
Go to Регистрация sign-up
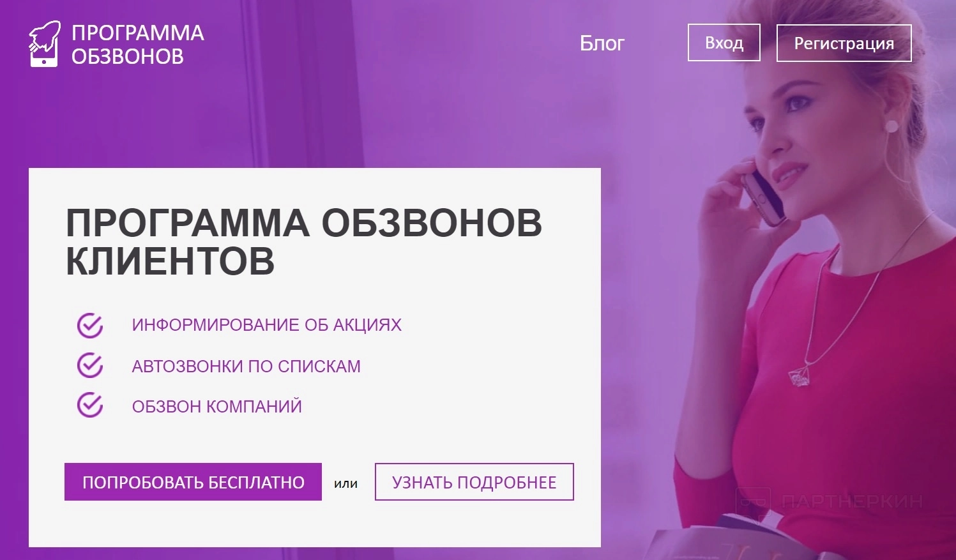click(x=844, y=43)
